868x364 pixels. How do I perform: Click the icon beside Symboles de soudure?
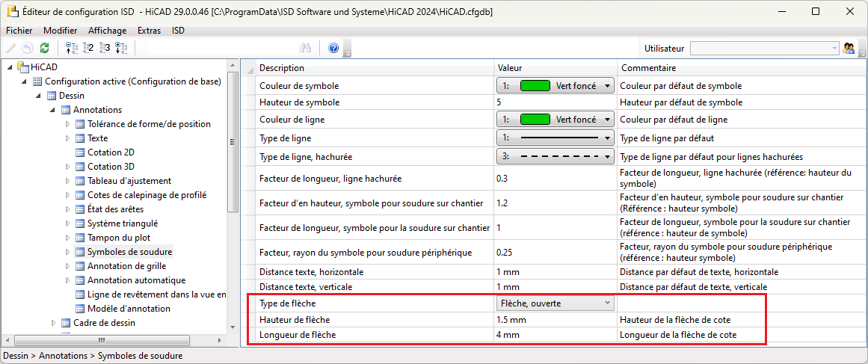80,252
